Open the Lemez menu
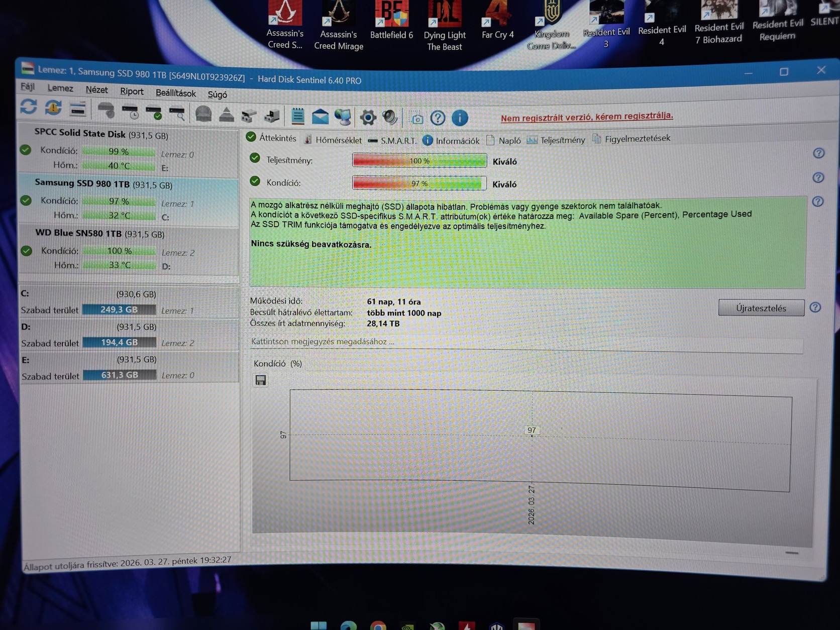Screen dimensions: 840x630 [60, 88]
